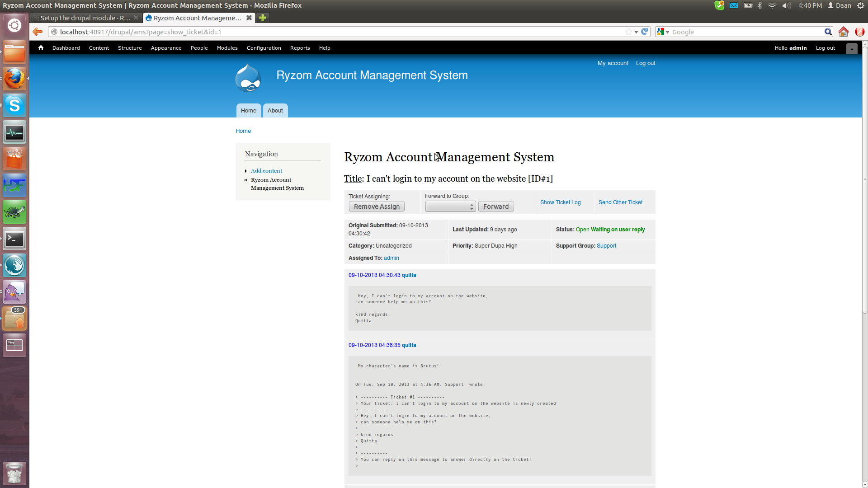This screenshot has width=868, height=488.
Task: Click the Forward button
Action: tap(496, 206)
